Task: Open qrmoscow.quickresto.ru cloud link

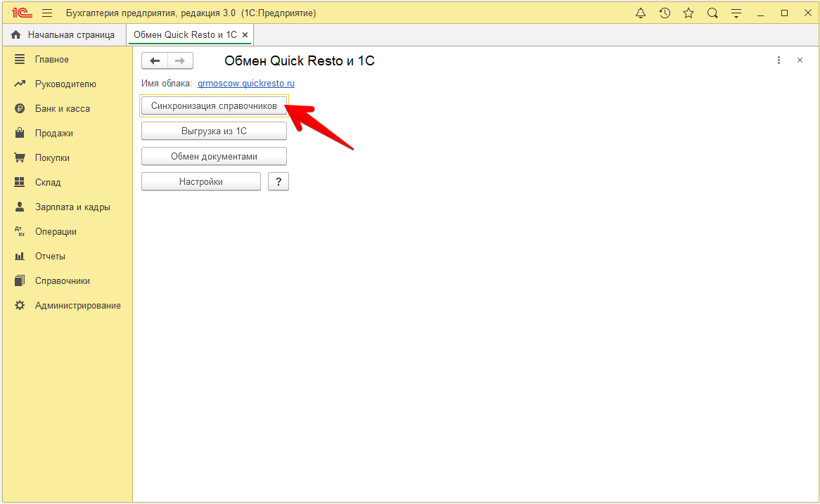Action: click(246, 83)
